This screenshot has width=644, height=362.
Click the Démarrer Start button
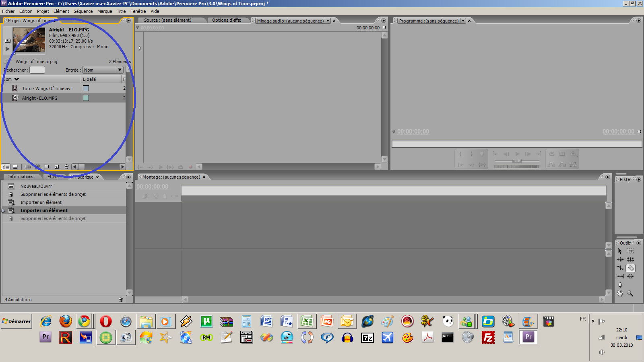[16, 321]
